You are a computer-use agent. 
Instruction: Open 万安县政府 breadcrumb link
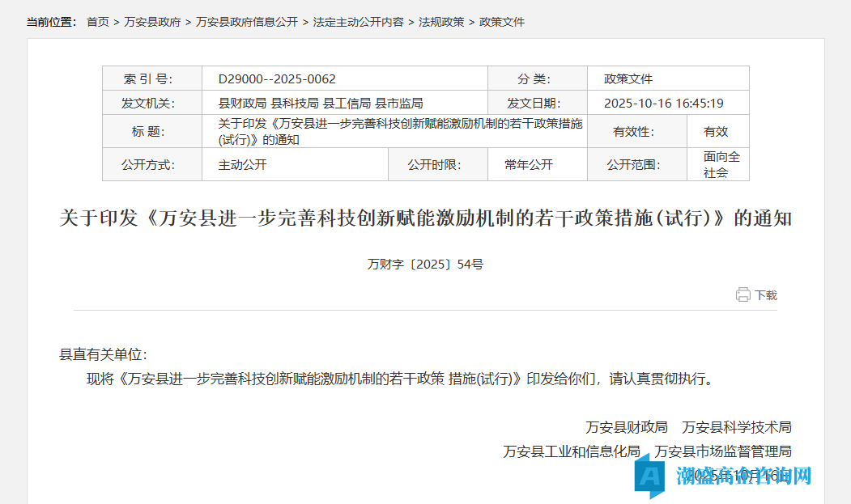[152, 22]
